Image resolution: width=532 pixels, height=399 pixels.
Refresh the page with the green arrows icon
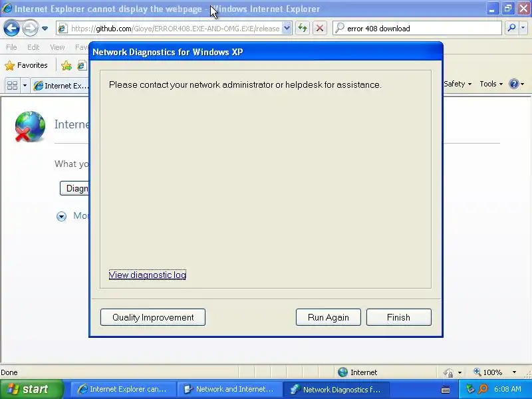click(303, 29)
